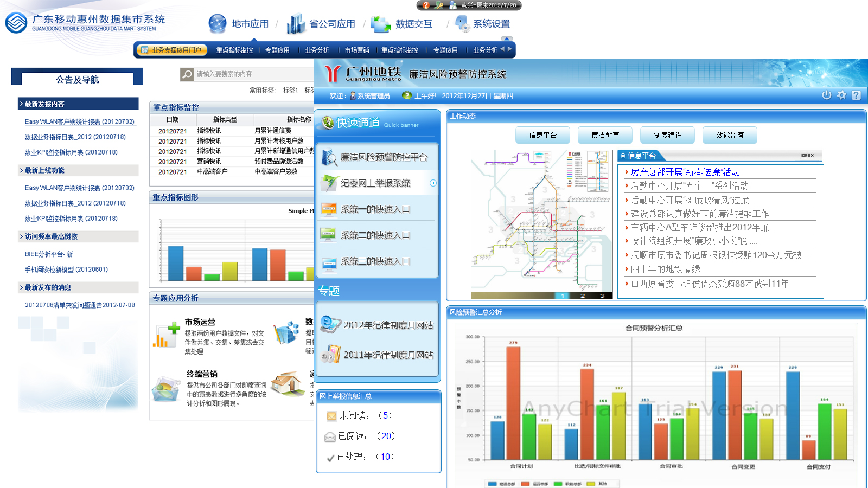868x488 pixels.
Task: Click the 数据交互 icon
Action: coord(380,24)
